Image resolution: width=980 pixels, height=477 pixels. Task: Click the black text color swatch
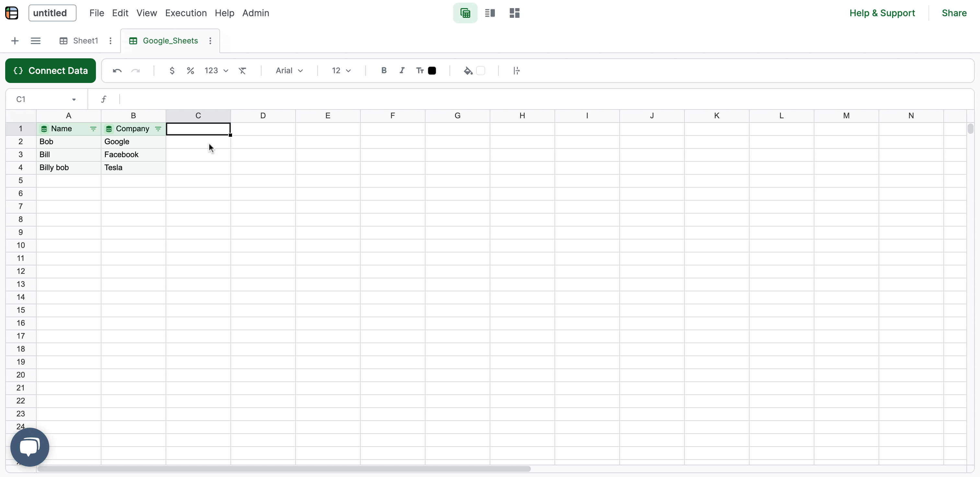(432, 71)
